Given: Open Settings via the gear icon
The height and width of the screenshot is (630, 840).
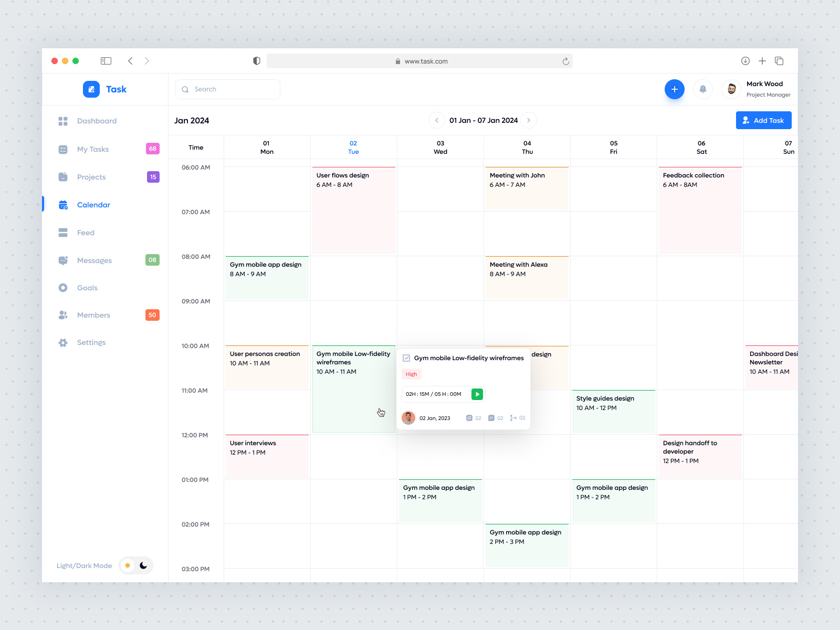Looking at the screenshot, I should coord(62,342).
